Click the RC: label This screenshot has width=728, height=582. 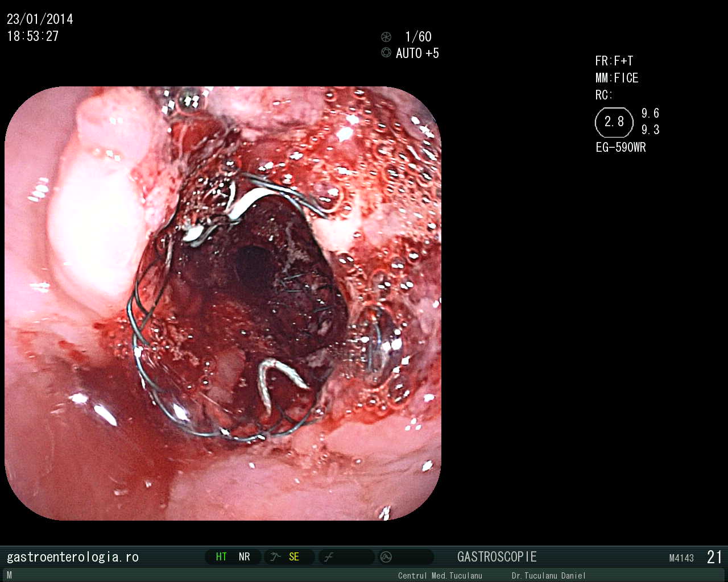coord(604,95)
